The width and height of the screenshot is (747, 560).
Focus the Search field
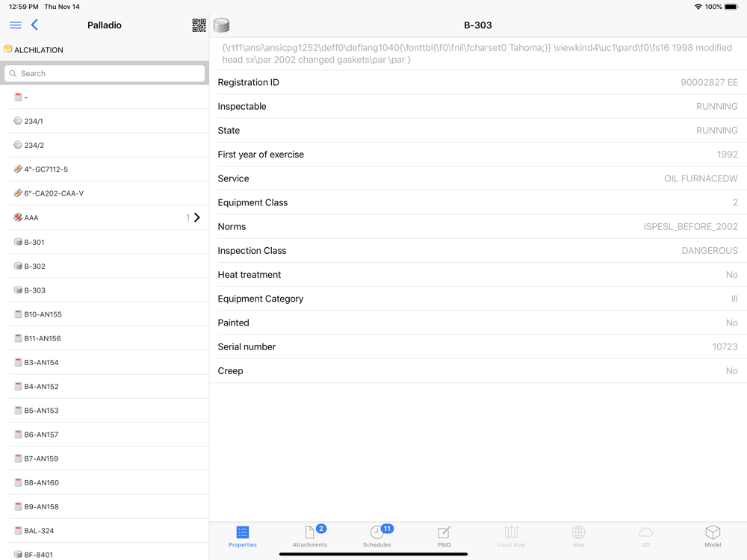(105, 73)
